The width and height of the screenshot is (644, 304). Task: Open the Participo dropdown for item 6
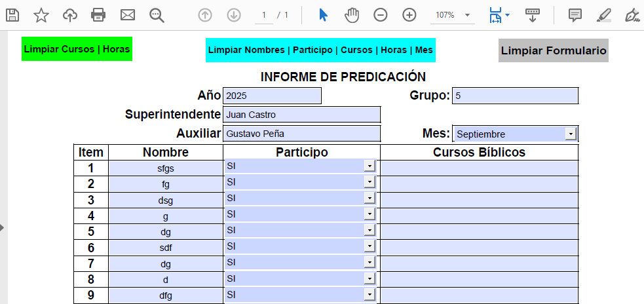click(x=369, y=246)
